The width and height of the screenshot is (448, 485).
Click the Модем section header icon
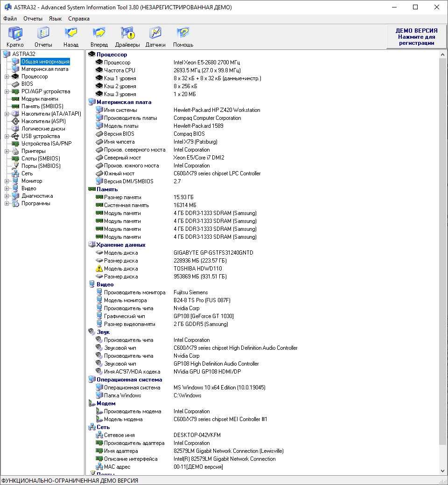pos(91,403)
